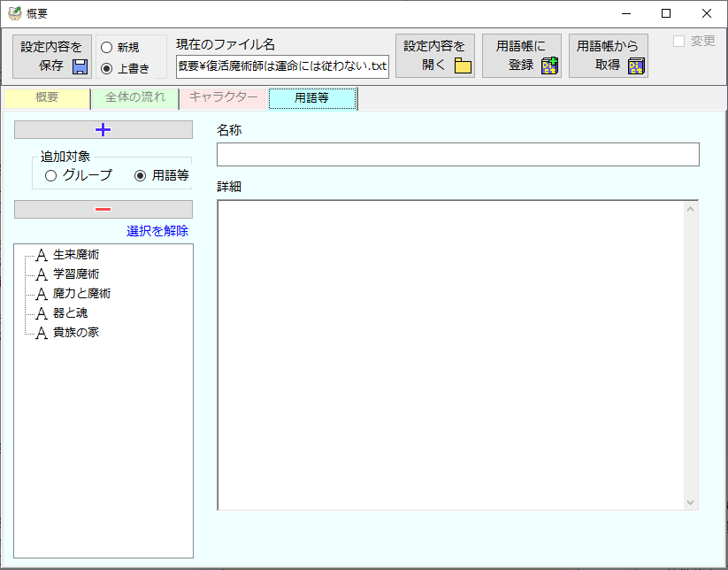Screen dimensions: 728x570
Task: Switch to the 概要 tab
Action: 47,98
